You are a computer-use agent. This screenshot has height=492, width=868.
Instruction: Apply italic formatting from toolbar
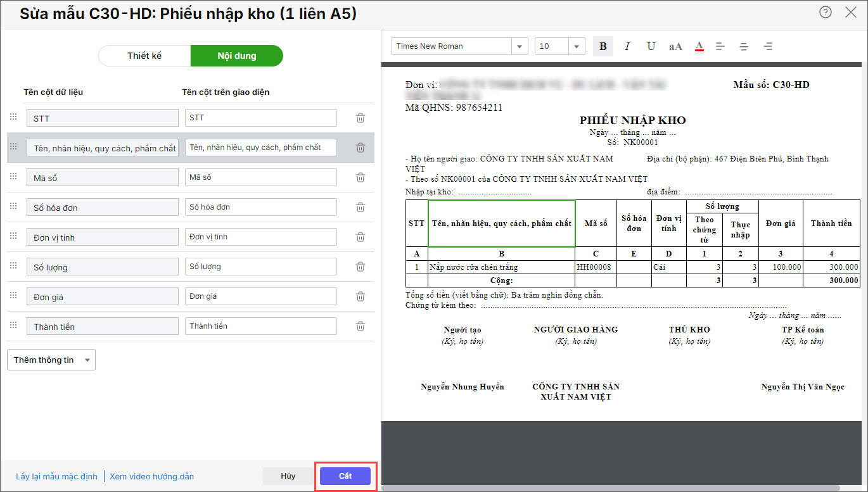[627, 46]
